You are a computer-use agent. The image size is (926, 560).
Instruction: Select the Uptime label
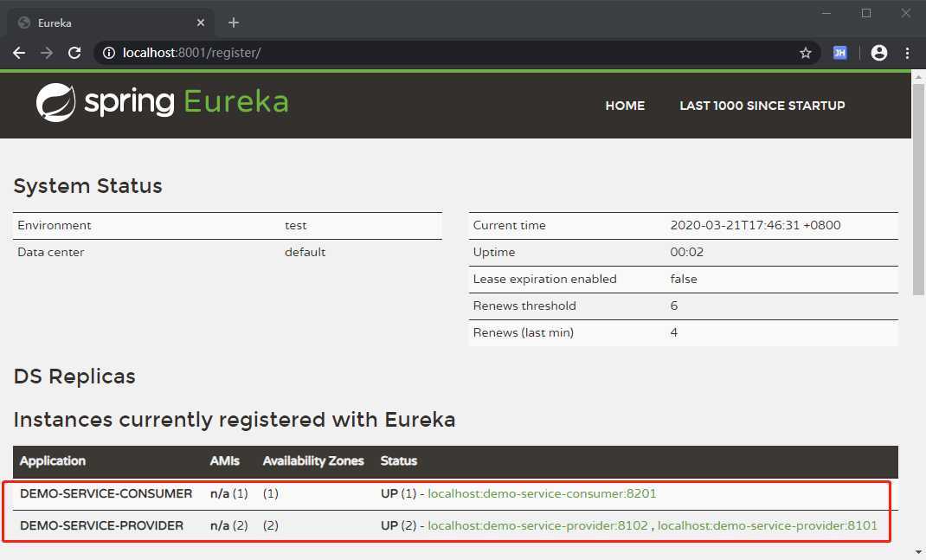pyautogui.click(x=494, y=252)
